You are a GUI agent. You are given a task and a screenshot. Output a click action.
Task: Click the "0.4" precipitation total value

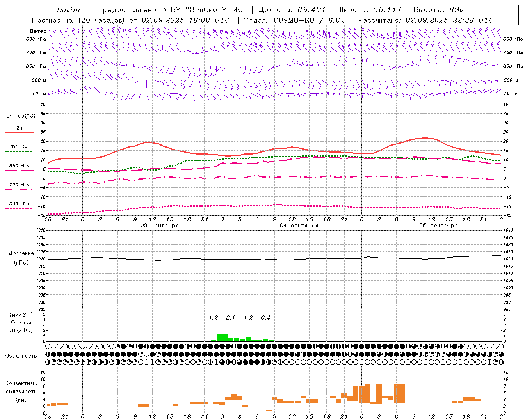[266, 318]
